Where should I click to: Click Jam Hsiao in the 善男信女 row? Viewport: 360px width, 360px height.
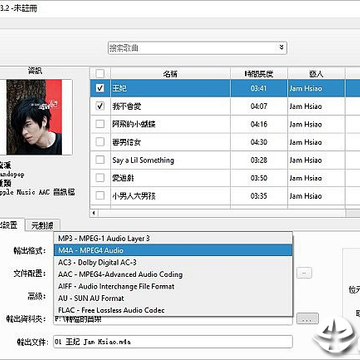click(306, 142)
